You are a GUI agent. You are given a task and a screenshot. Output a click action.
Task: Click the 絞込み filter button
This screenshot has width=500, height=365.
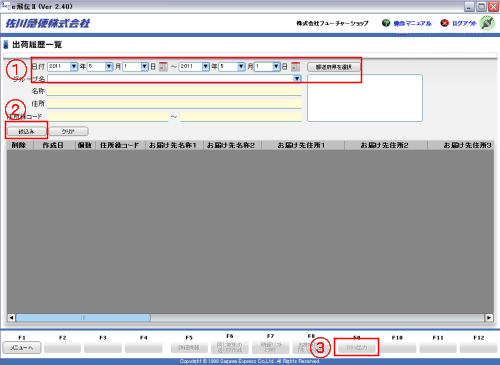pyautogui.click(x=26, y=131)
